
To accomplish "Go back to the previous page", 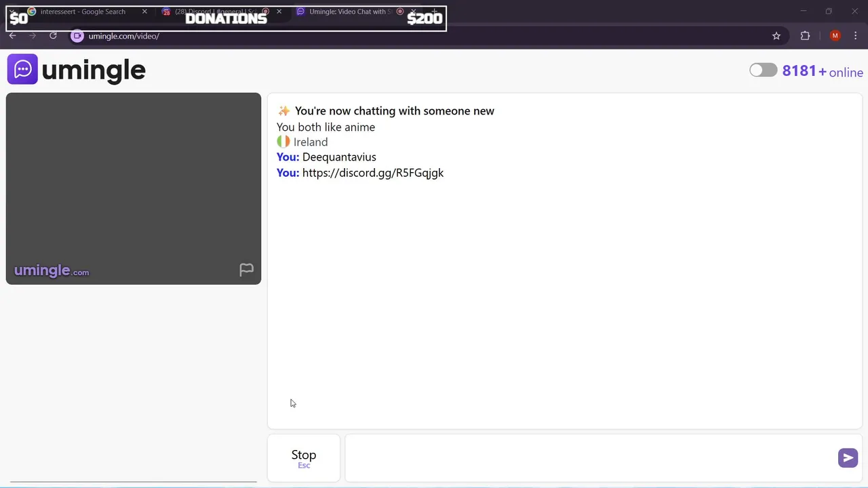I will tap(12, 36).
